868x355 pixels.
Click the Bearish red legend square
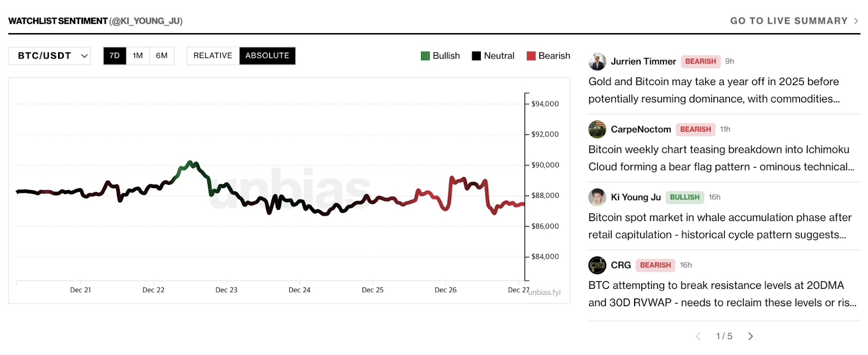pos(531,56)
